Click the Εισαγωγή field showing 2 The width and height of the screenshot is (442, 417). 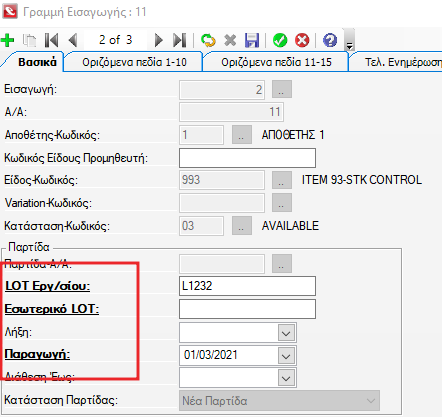tap(222, 90)
